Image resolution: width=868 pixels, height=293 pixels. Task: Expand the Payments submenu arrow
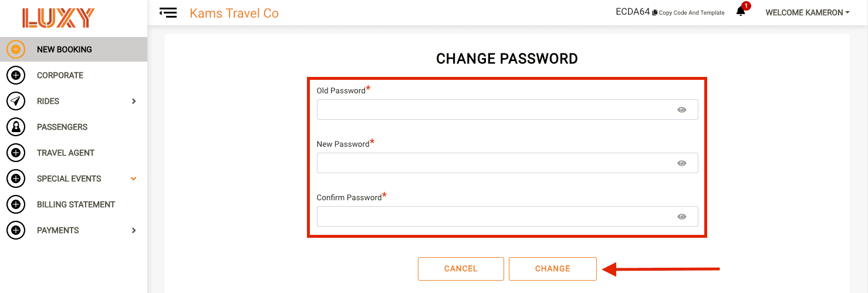click(134, 230)
